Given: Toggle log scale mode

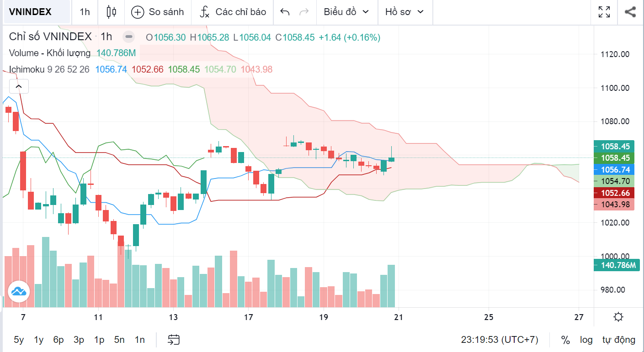Looking at the screenshot, I should click(586, 340).
